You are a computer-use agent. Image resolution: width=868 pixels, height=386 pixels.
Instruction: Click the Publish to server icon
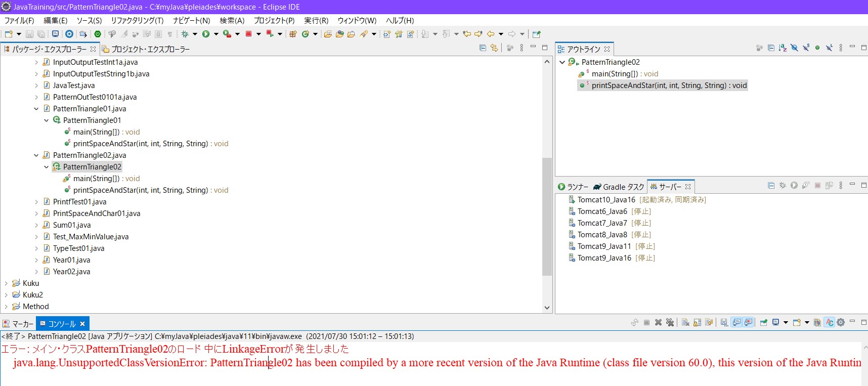829,186
